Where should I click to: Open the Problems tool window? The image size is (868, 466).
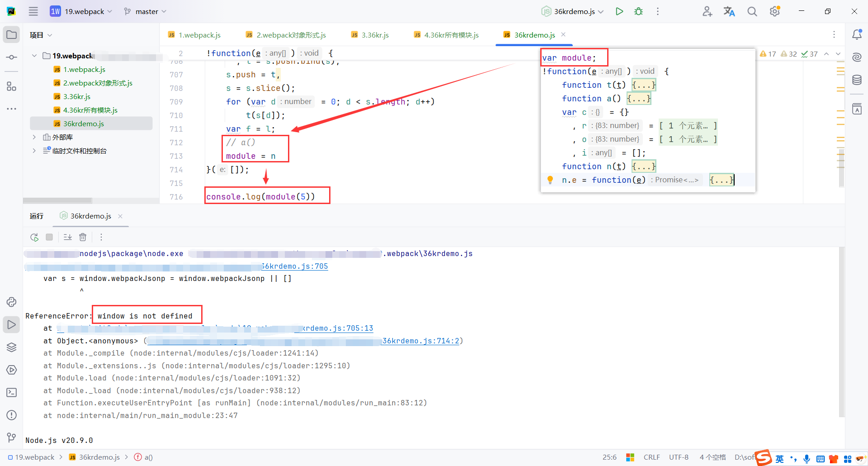pyautogui.click(x=11, y=415)
